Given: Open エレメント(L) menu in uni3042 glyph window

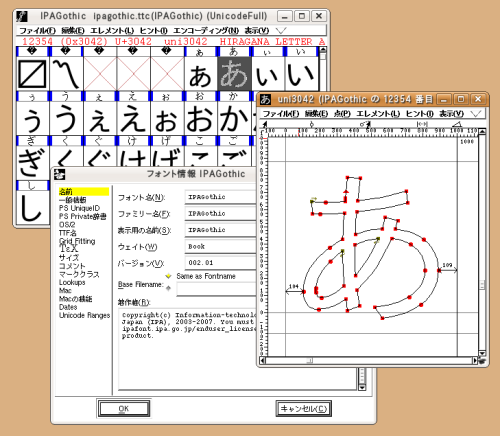Looking at the screenshot, I should click(378, 114).
